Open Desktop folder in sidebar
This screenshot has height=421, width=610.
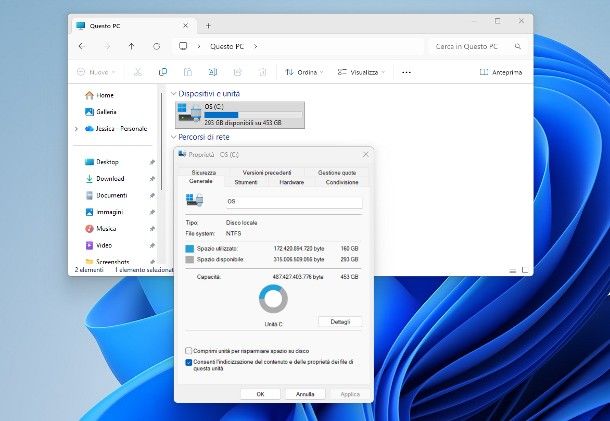click(102, 162)
